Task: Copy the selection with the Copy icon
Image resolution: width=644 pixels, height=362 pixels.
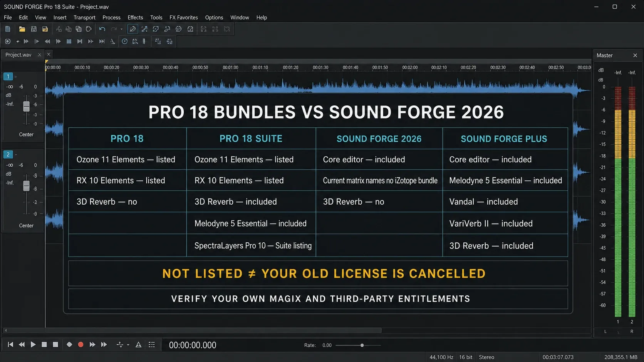Action: 69,29
